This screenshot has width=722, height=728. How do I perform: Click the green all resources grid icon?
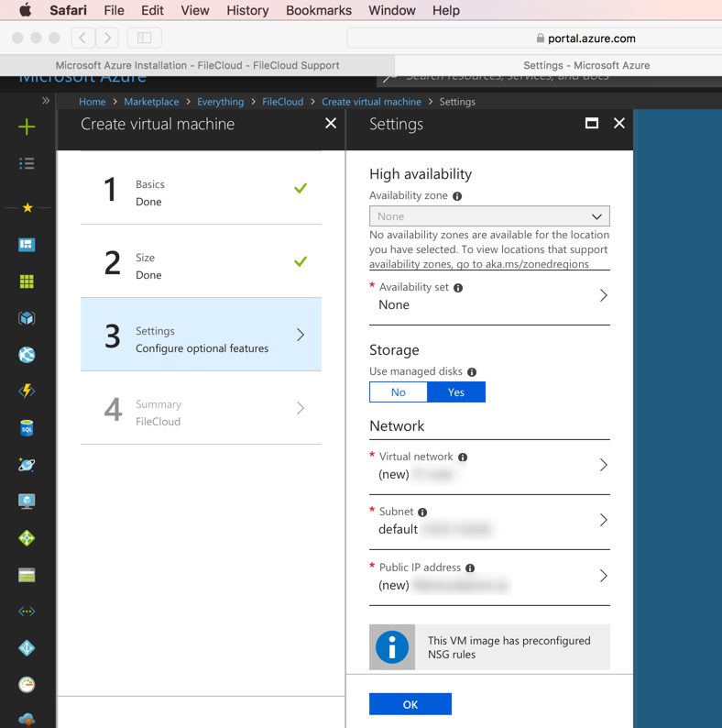pos(27,281)
